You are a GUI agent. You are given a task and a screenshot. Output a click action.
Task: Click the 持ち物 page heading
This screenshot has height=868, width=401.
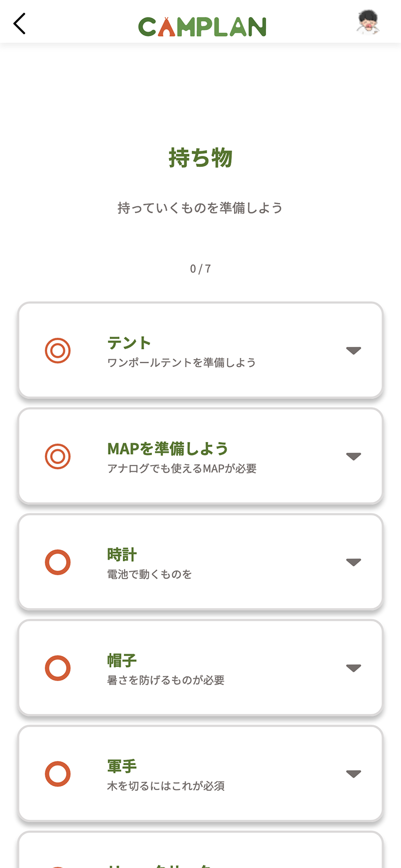(200, 158)
